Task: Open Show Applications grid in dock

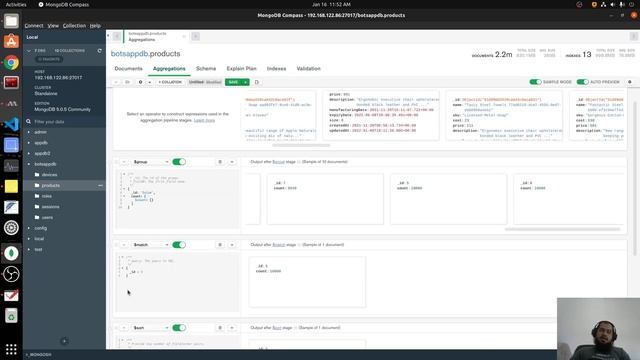Action: pyautogui.click(x=11, y=349)
